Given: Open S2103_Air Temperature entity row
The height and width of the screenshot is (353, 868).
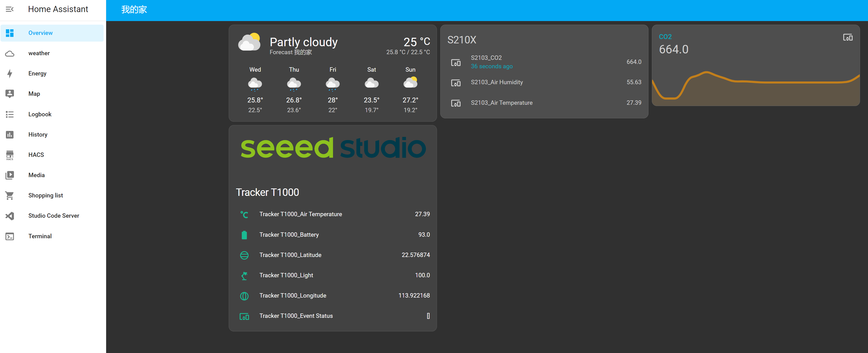Looking at the screenshot, I should [544, 103].
